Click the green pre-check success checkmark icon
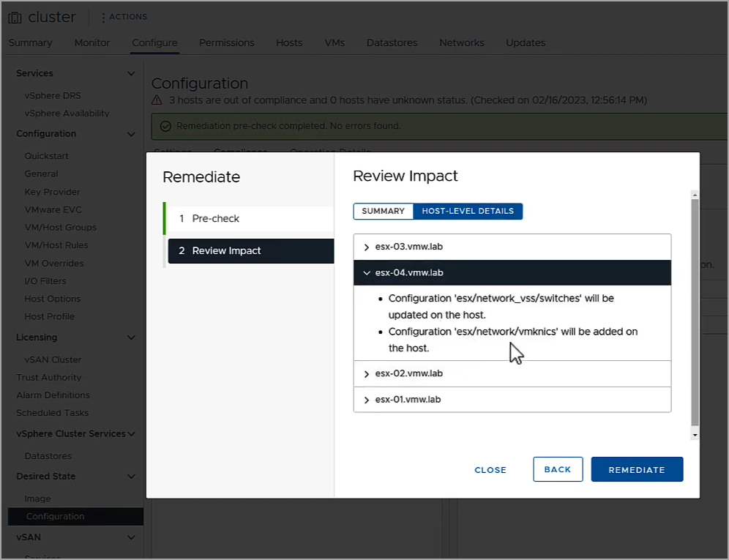The image size is (729, 560). pos(165,126)
